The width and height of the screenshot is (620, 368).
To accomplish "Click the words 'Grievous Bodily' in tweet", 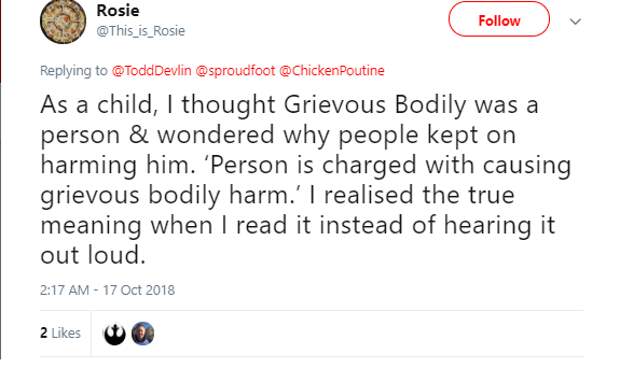I will pos(375,105).
